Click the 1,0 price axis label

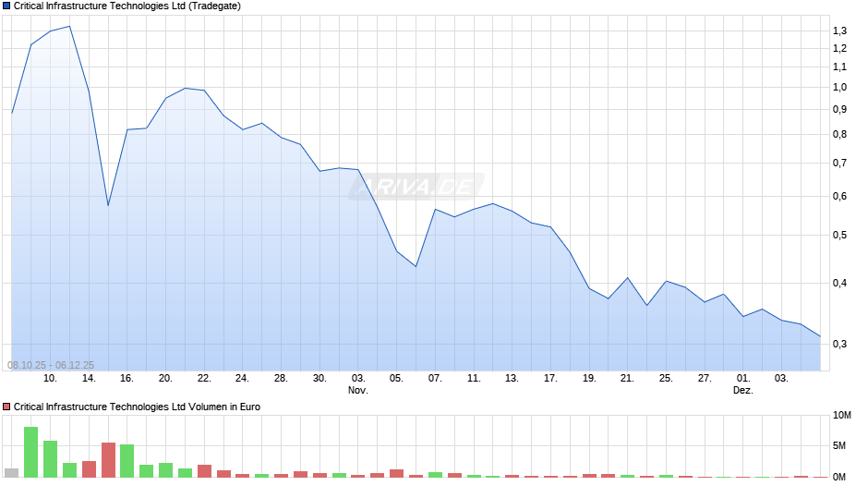click(839, 88)
